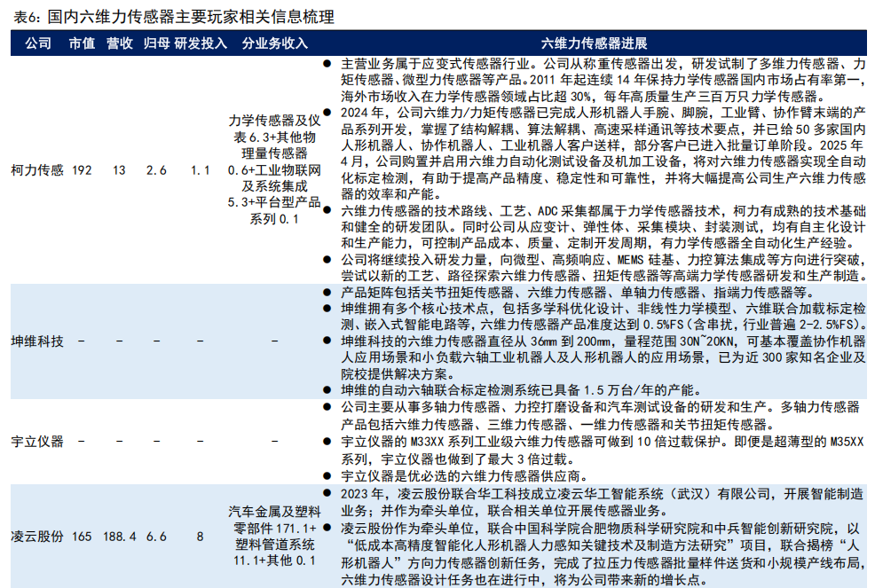Click the line starting '宇立仪器的M33XX系列工业级'
Image resolution: width=875 pixels, height=588 pixels.
click(603, 442)
